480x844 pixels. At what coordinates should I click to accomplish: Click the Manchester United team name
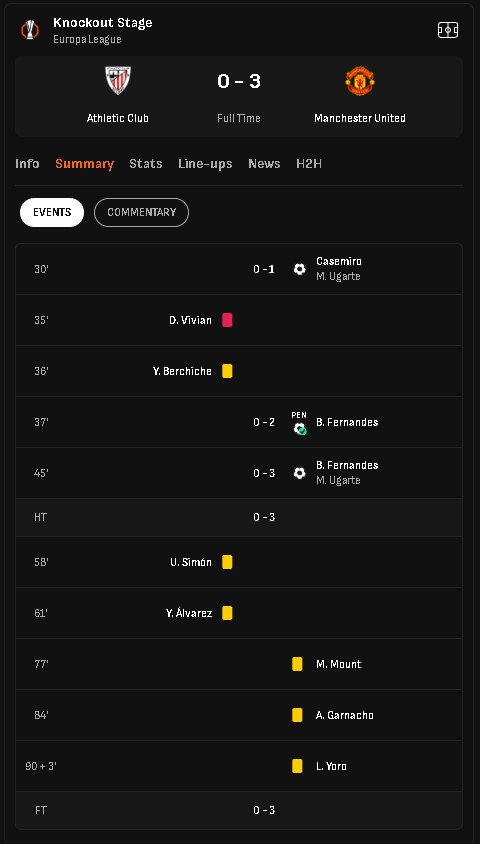[360, 118]
